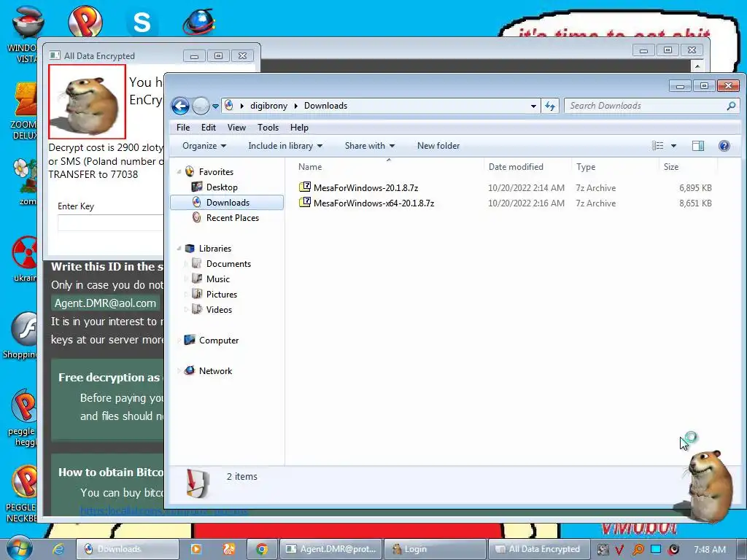Click digibrony in the address breadcrumb
Screen dimensions: 747x560
[x=268, y=106]
